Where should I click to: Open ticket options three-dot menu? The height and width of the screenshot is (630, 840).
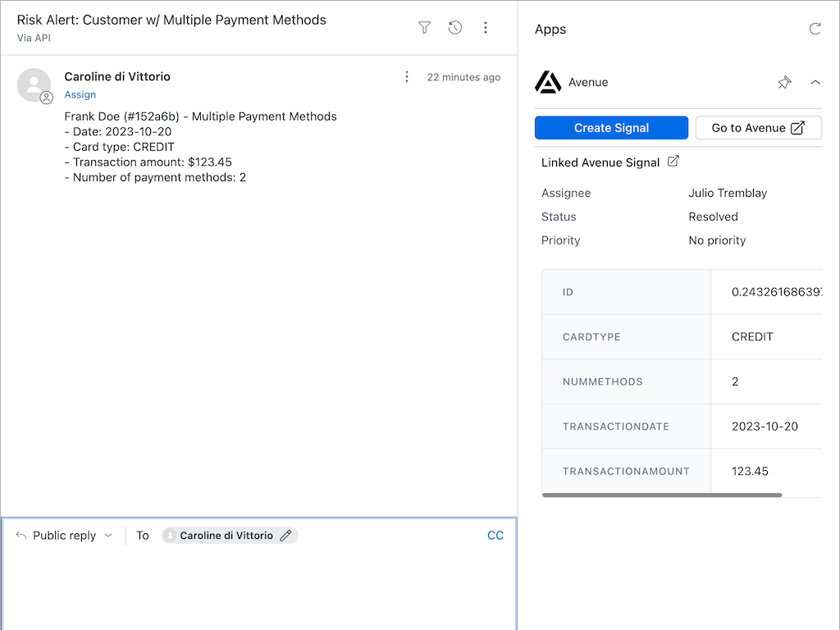pyautogui.click(x=486, y=28)
